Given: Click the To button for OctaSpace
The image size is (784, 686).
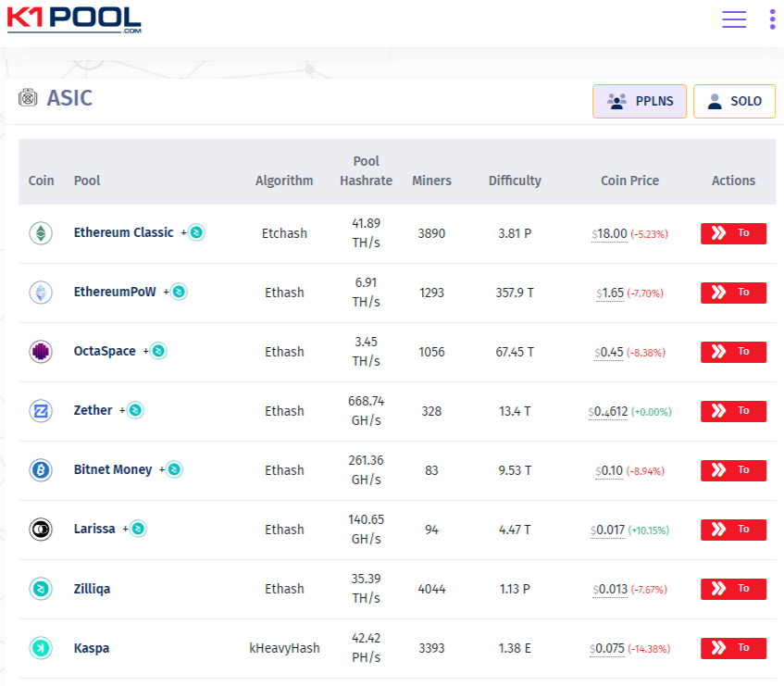Looking at the screenshot, I should (733, 352).
